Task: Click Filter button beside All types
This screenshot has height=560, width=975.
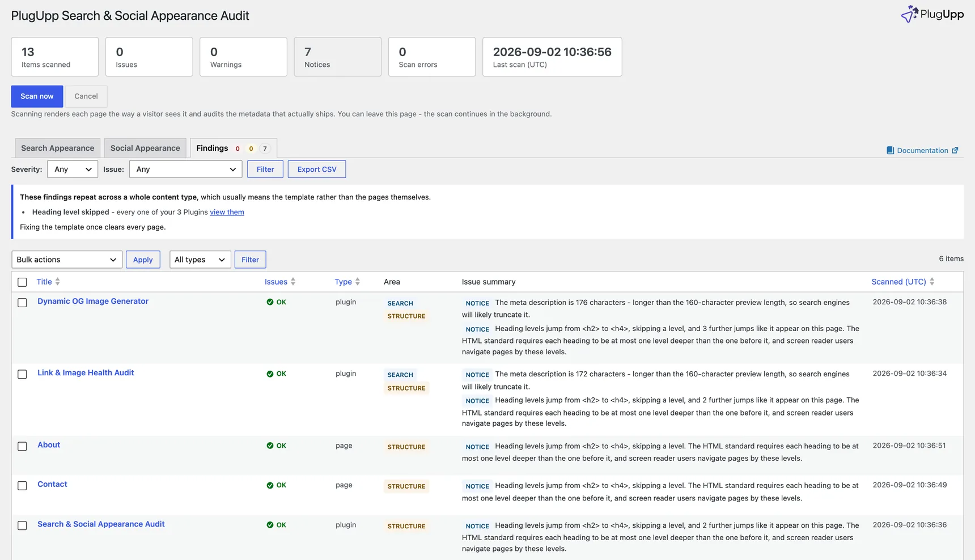Action: (x=250, y=260)
